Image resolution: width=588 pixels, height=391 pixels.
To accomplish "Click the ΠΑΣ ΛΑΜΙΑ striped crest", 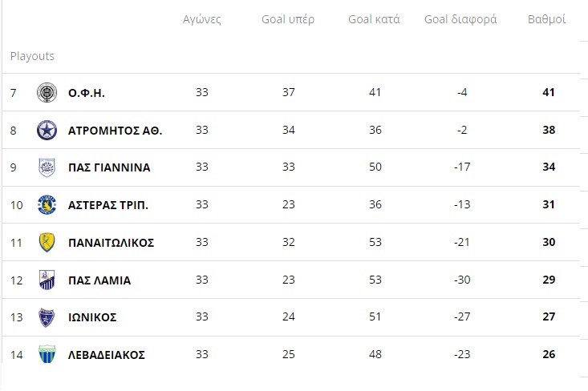I will pyautogui.click(x=47, y=280).
